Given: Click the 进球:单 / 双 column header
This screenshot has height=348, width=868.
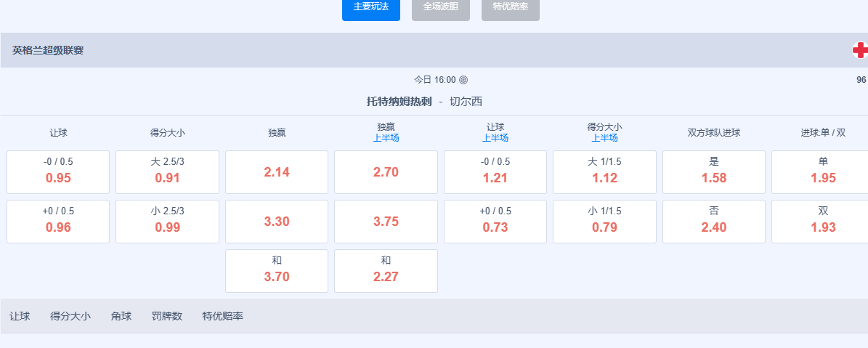Looking at the screenshot, I should click(823, 132).
